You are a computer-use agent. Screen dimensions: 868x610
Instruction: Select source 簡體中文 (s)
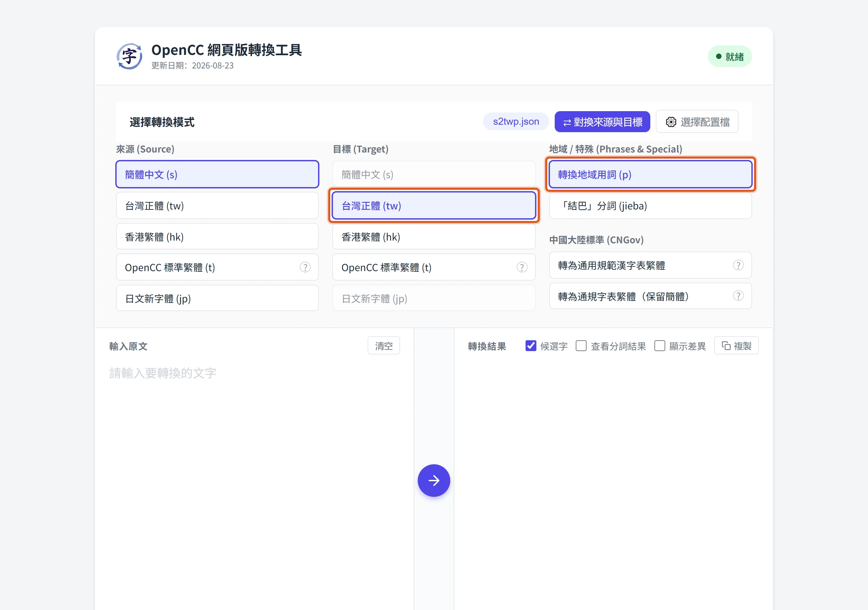click(217, 174)
